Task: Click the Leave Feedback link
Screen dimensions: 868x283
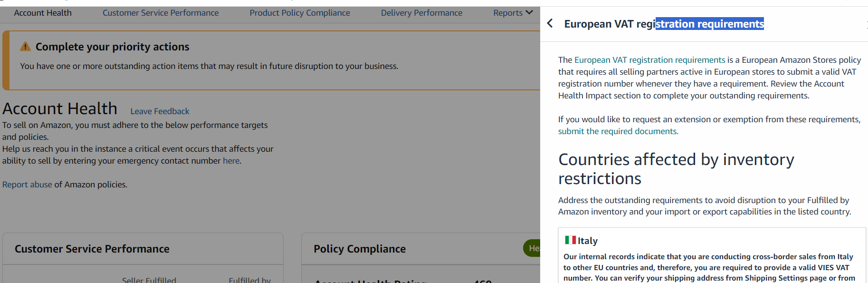Action: pos(160,111)
